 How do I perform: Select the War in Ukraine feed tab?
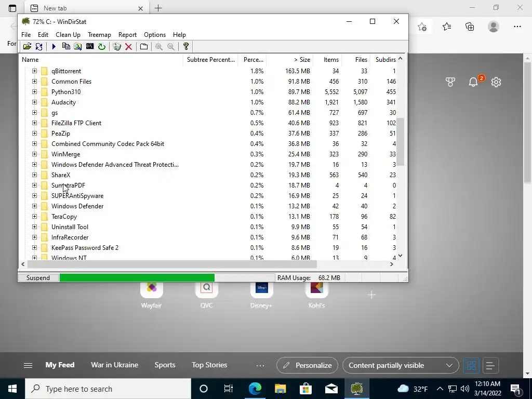[x=114, y=365]
